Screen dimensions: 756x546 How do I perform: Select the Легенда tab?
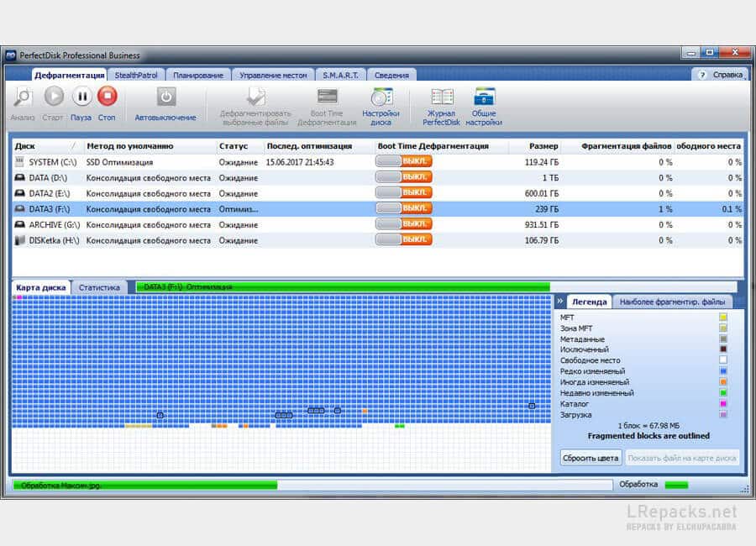pyautogui.click(x=589, y=302)
